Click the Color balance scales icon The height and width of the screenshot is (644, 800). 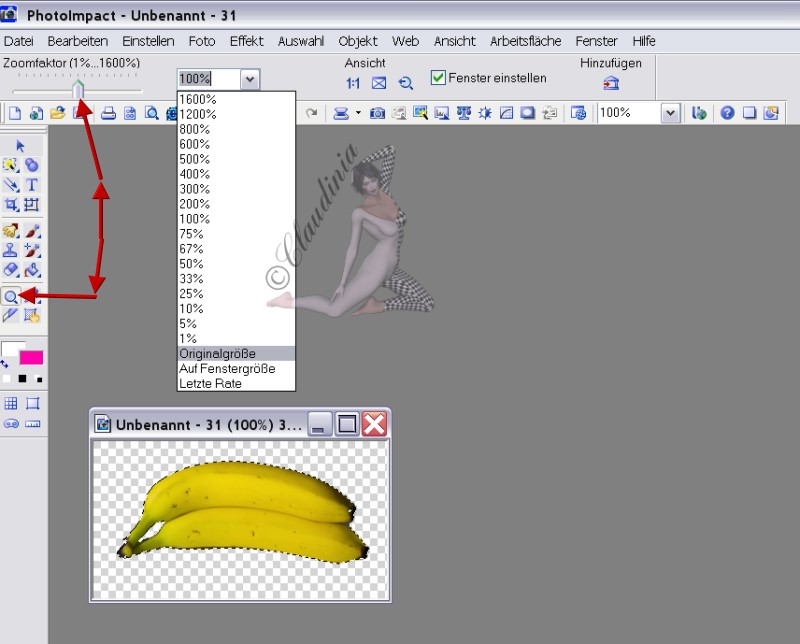point(463,113)
